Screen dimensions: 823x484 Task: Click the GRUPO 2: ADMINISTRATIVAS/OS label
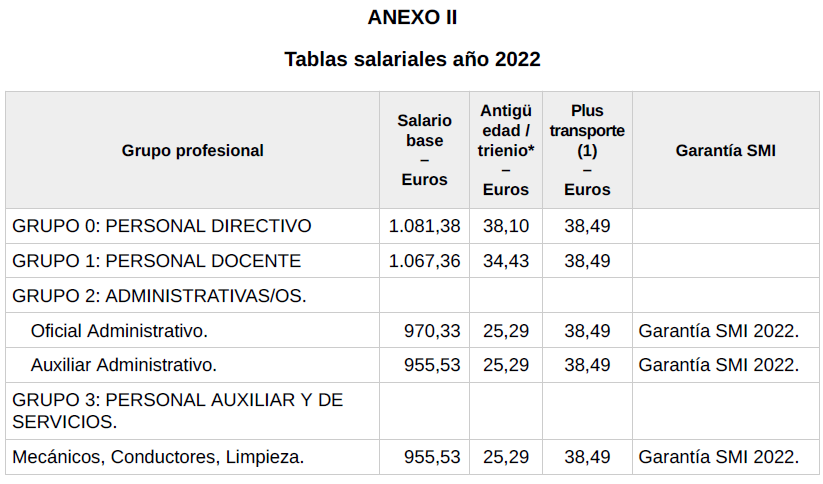pyautogui.click(x=159, y=296)
